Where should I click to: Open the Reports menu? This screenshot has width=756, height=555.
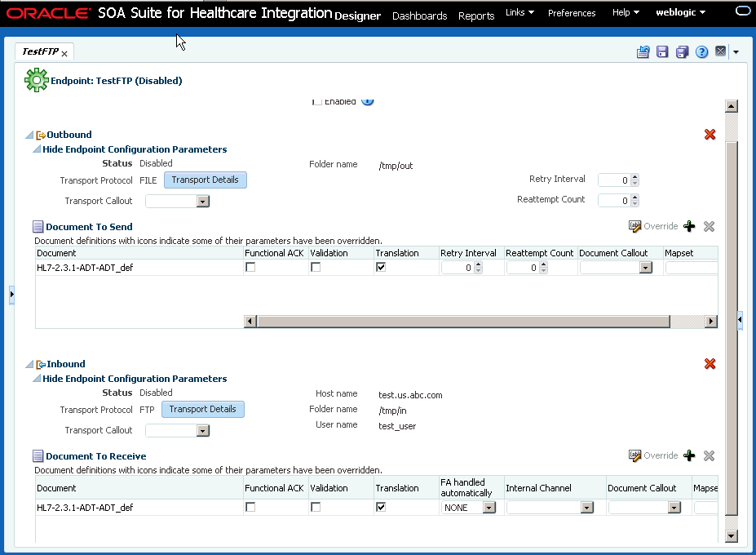[476, 16]
